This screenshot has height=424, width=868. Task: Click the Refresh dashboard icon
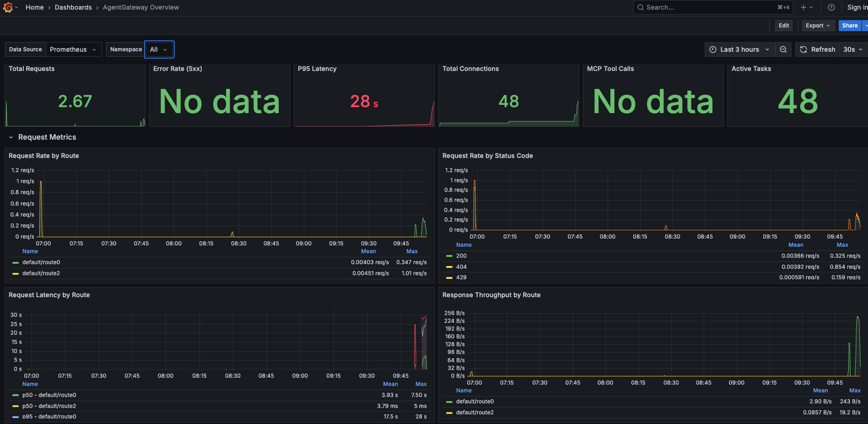click(x=803, y=49)
